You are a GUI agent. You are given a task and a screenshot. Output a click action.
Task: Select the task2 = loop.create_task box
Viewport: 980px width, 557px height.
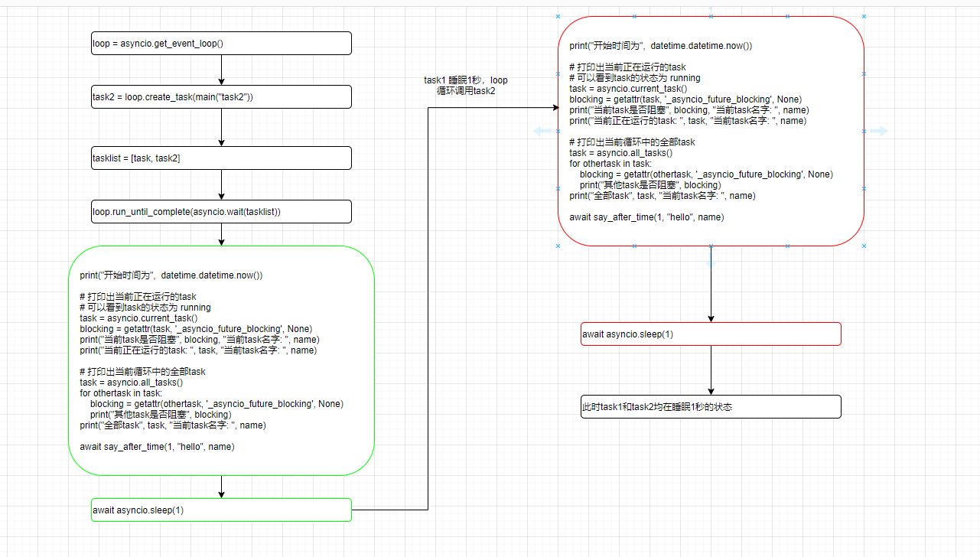tap(221, 96)
